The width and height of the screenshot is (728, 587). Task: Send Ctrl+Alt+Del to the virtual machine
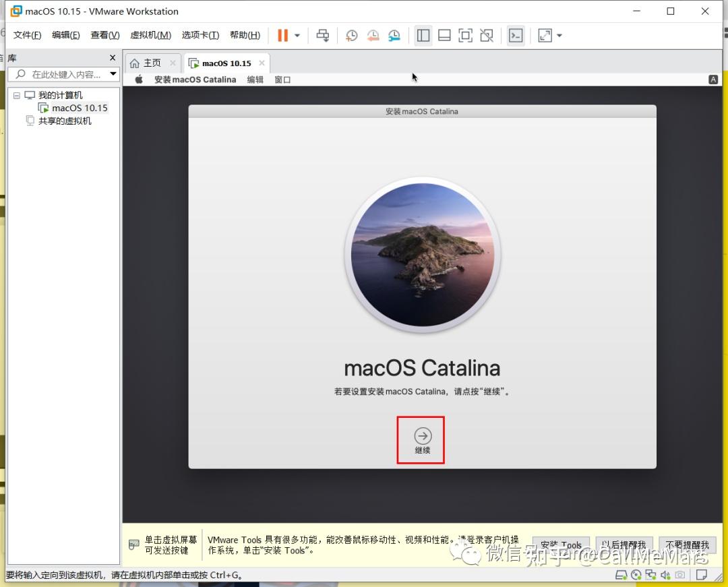323,35
